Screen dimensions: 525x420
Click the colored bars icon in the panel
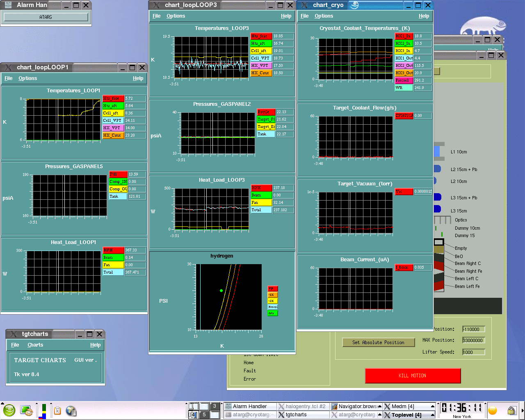tap(43, 411)
